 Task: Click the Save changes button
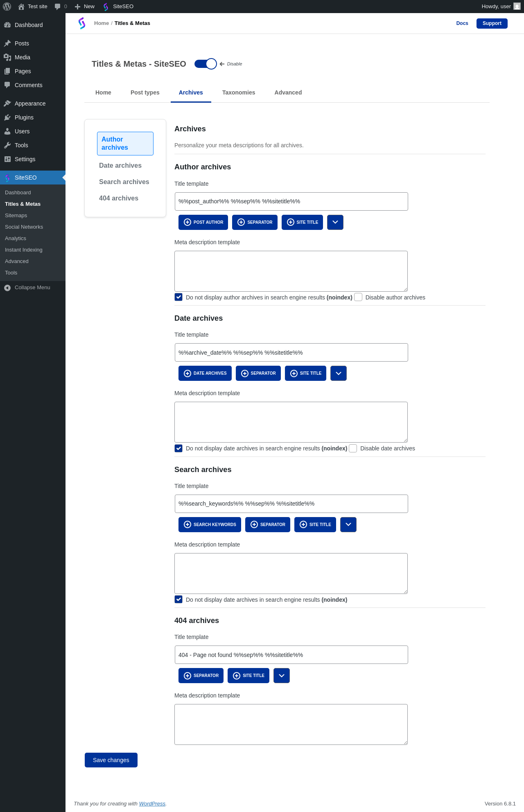pyautogui.click(x=111, y=760)
